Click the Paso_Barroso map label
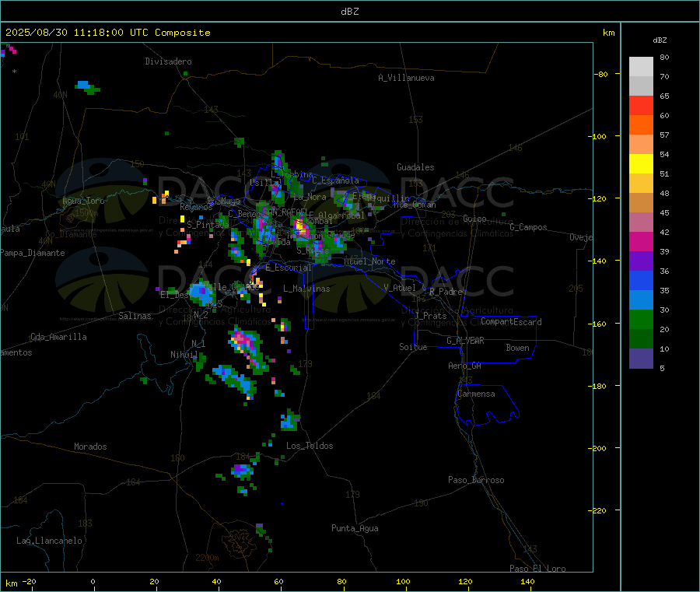 (476, 480)
